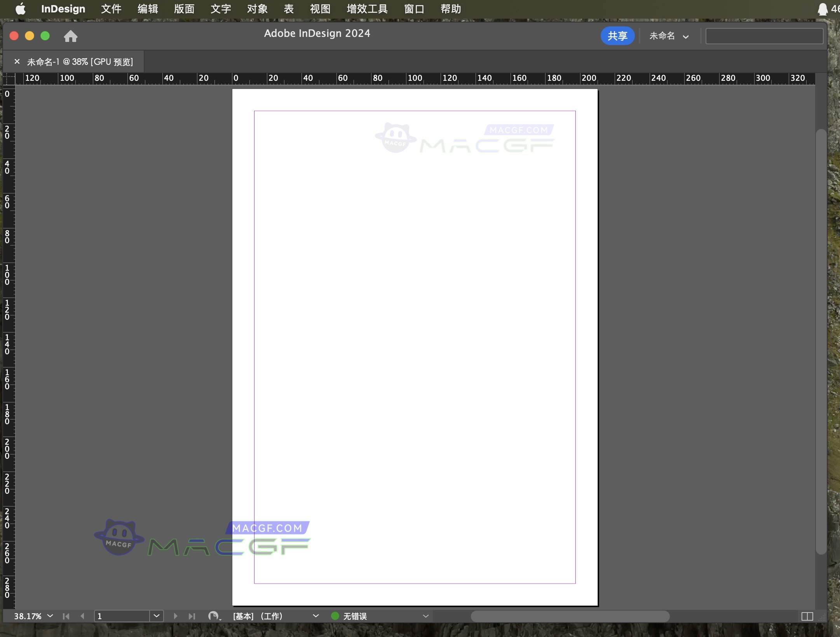Click the 共享 share button
The height and width of the screenshot is (637, 840).
617,36
